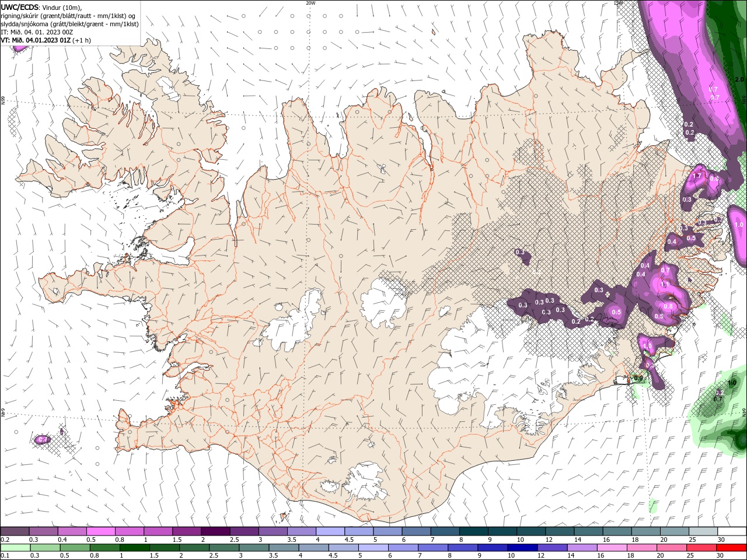Click the slate-blue 7 swatch in the upper legend row
This screenshot has height=560, width=747.
[445, 531]
